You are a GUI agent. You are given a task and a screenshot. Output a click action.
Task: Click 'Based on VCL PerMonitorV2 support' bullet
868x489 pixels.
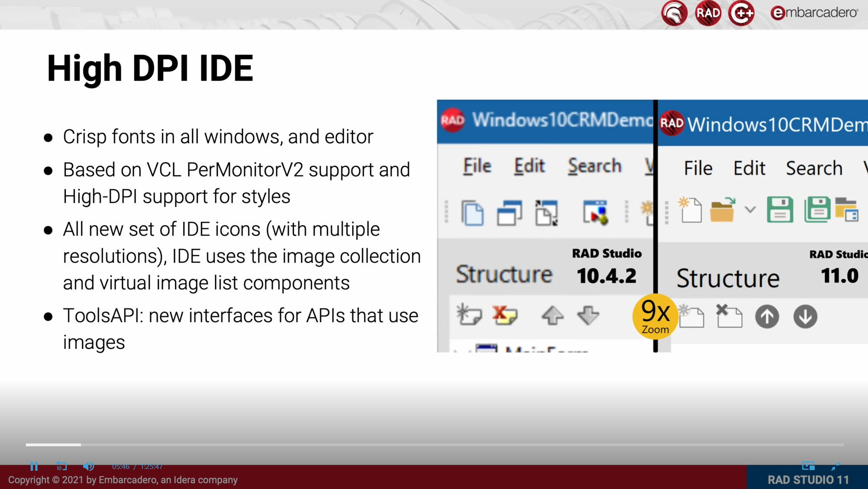coord(236,183)
